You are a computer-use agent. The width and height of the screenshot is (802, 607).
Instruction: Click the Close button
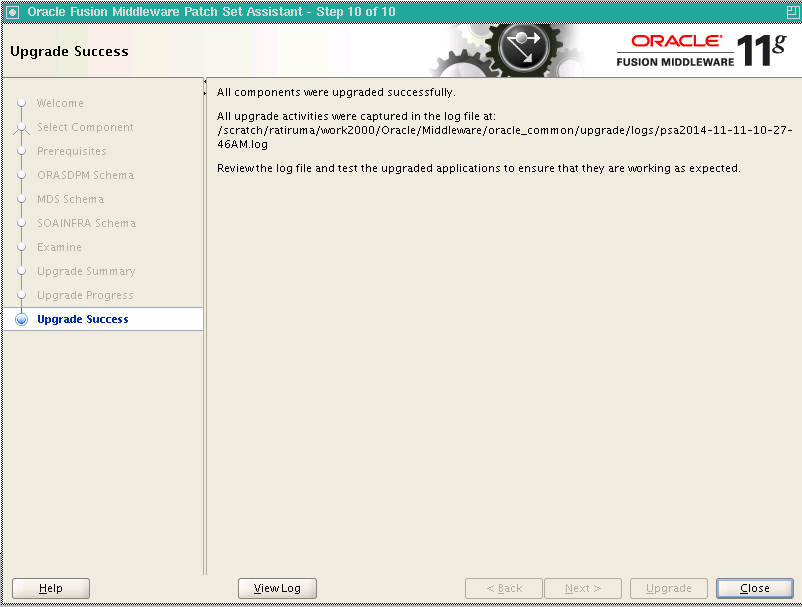coord(754,588)
